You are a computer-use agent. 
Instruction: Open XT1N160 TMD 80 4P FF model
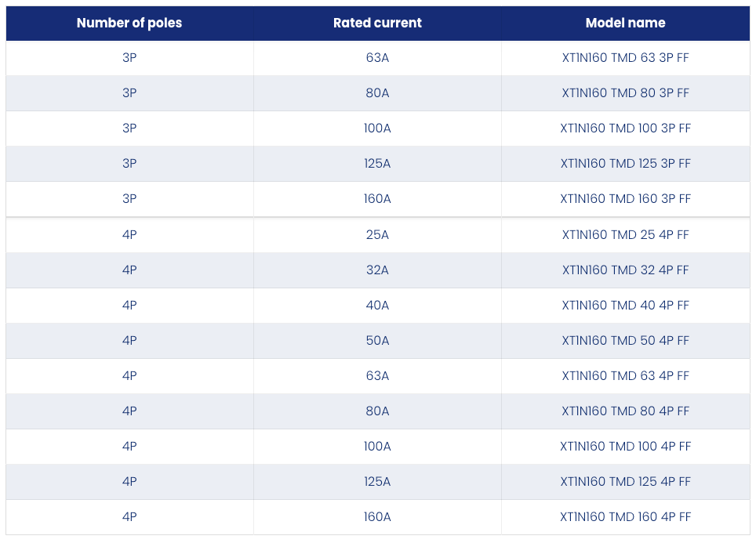[625, 411]
